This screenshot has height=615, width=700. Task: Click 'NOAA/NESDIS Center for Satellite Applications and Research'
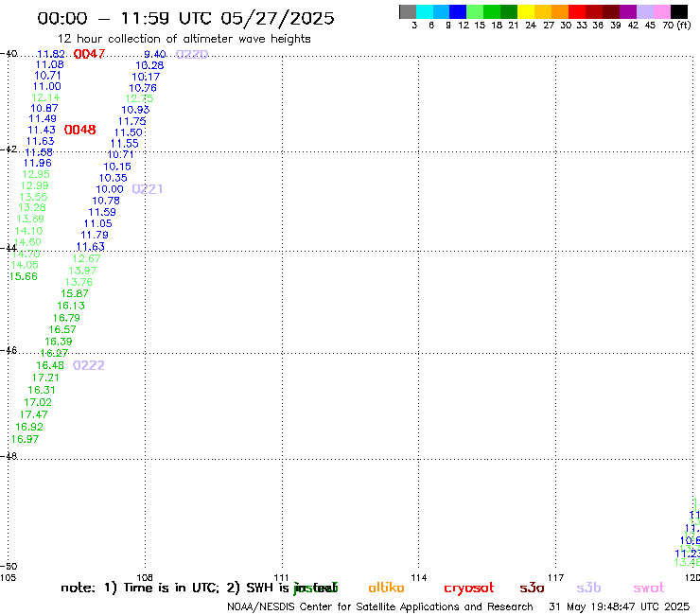(x=380, y=606)
